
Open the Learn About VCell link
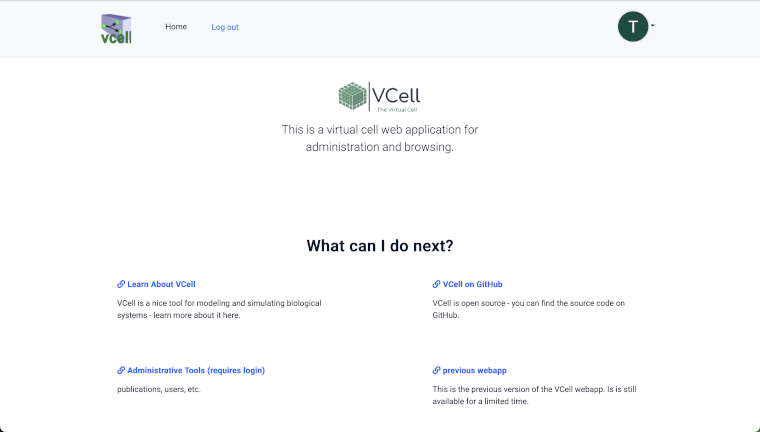coord(161,284)
